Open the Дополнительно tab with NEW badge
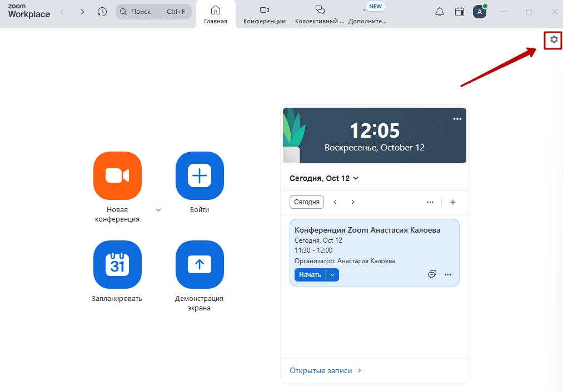This screenshot has width=563, height=392. pos(368,14)
